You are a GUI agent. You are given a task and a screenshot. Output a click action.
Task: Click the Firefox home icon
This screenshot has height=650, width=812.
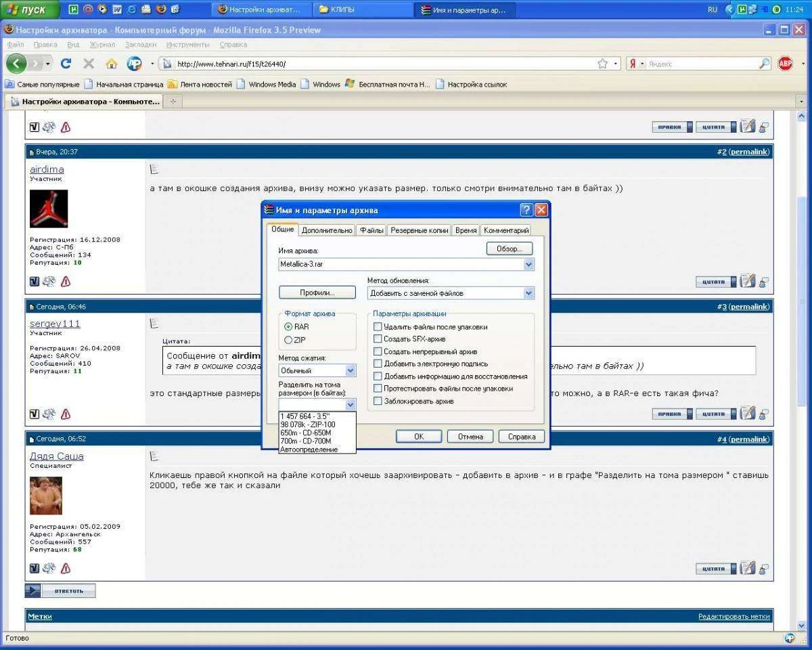click(112, 64)
